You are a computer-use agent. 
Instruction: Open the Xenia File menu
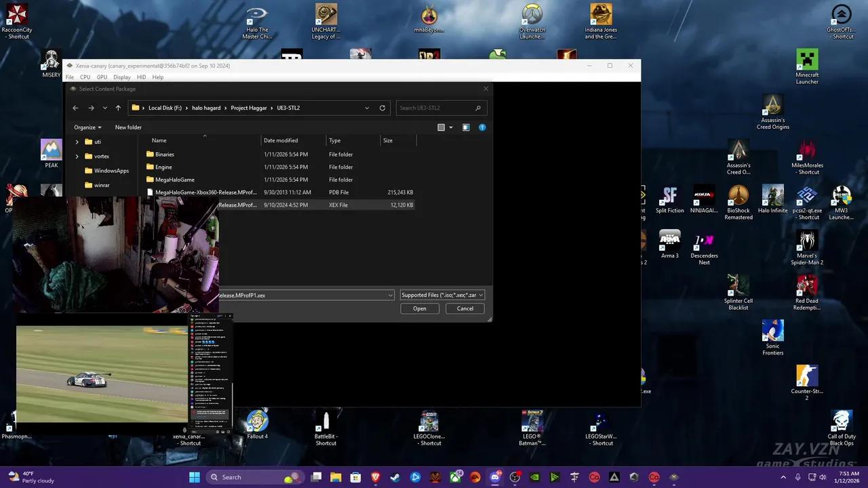69,77
